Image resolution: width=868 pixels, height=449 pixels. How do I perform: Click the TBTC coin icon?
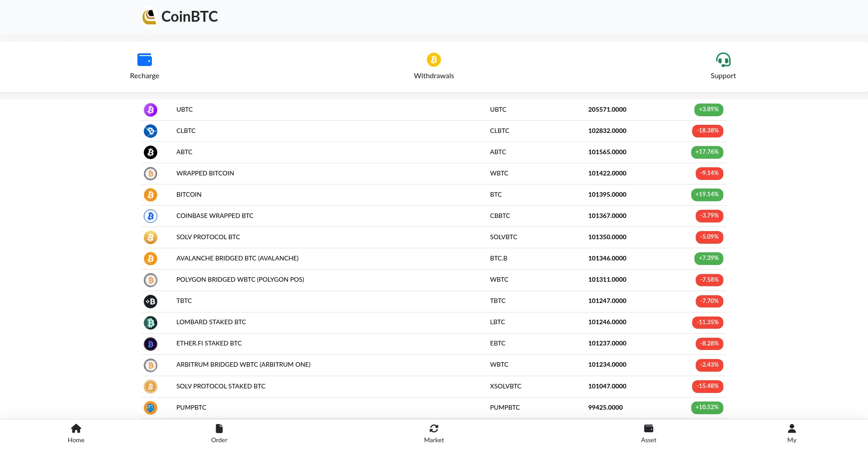coord(151,302)
